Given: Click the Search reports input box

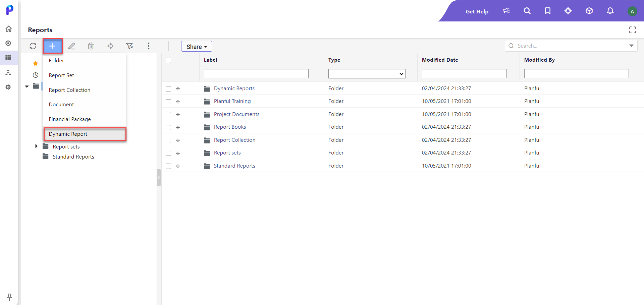Looking at the screenshot, I should pyautogui.click(x=571, y=46).
